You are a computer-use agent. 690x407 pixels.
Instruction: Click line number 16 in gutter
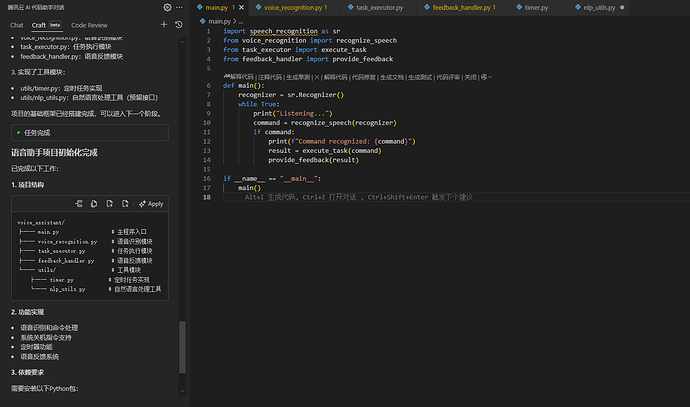pyautogui.click(x=207, y=179)
